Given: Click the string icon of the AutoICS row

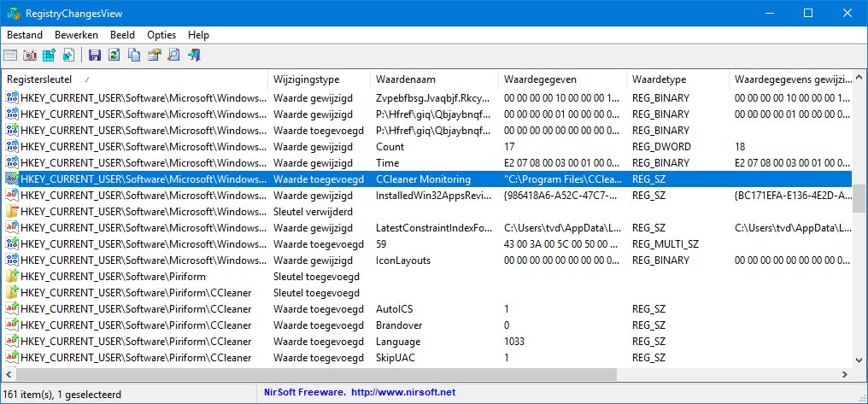Looking at the screenshot, I should click(12, 309).
